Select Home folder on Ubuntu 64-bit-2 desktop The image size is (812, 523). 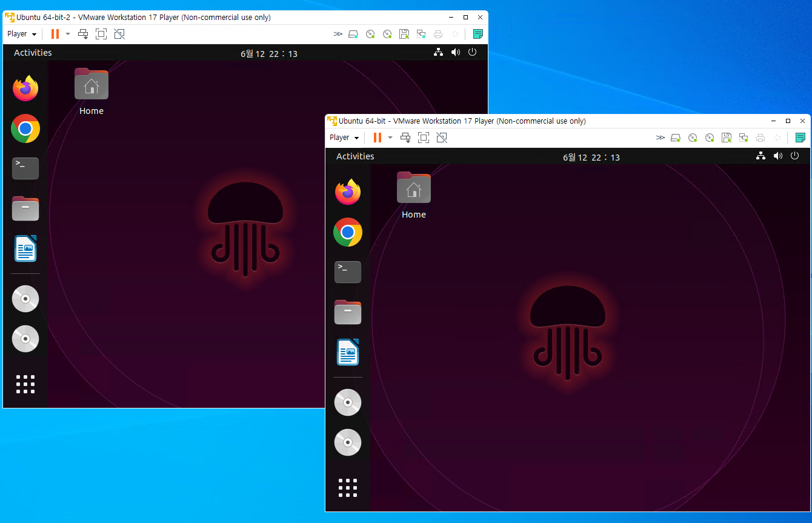[x=92, y=92]
